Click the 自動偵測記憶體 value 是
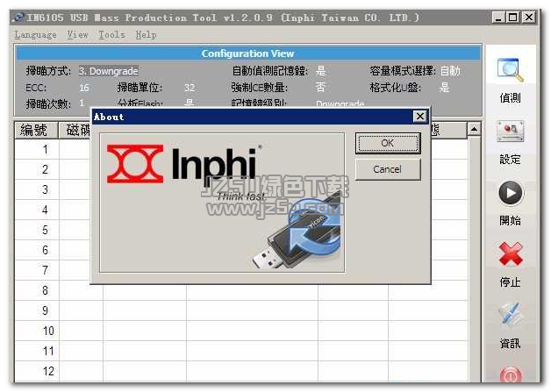Screen dimensions: 551x392 point(320,71)
